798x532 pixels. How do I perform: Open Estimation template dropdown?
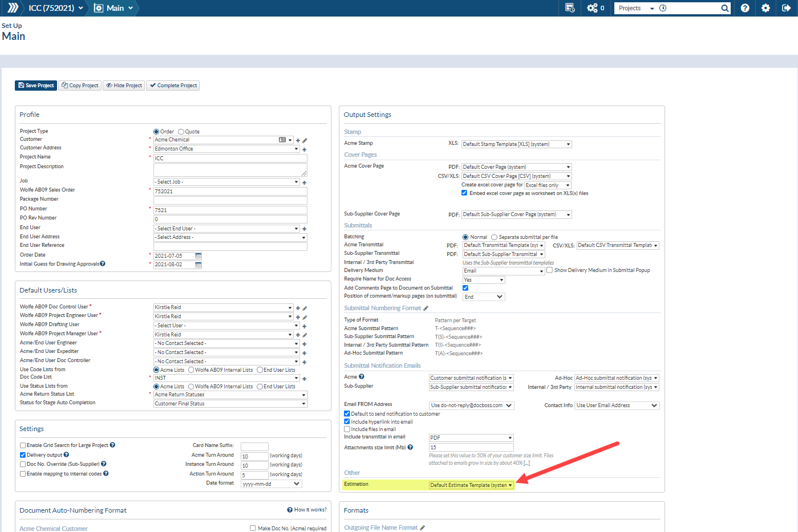coord(471,485)
